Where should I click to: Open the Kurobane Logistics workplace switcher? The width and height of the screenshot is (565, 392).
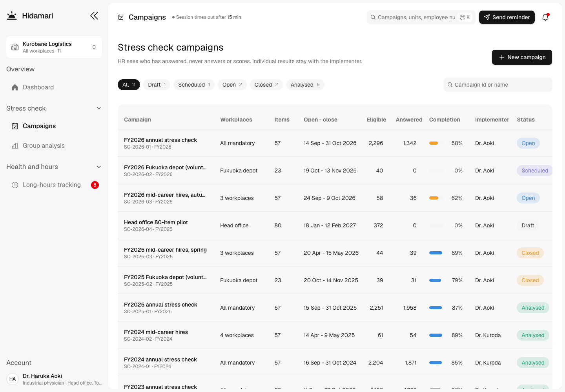tap(54, 47)
